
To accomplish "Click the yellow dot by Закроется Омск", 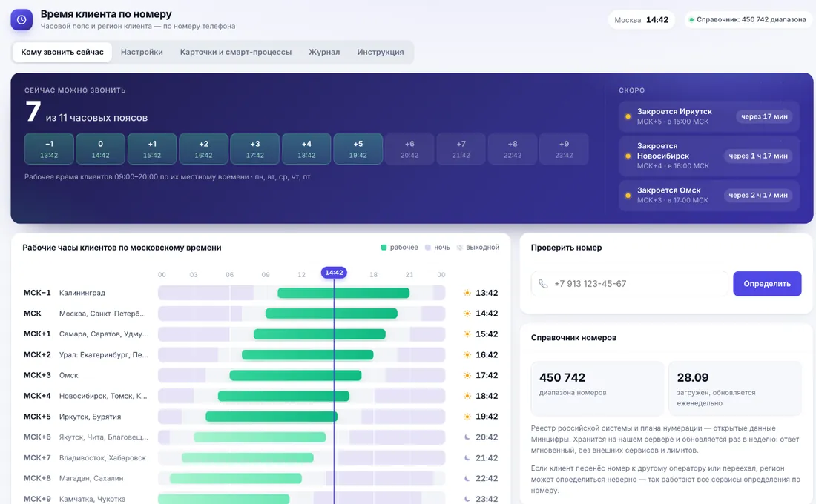I will pos(628,196).
